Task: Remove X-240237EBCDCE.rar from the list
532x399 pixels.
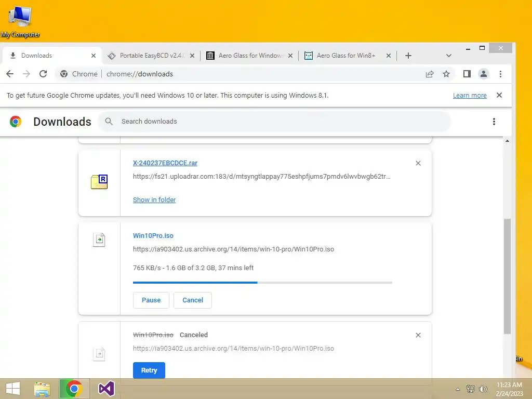Action: click(x=418, y=163)
